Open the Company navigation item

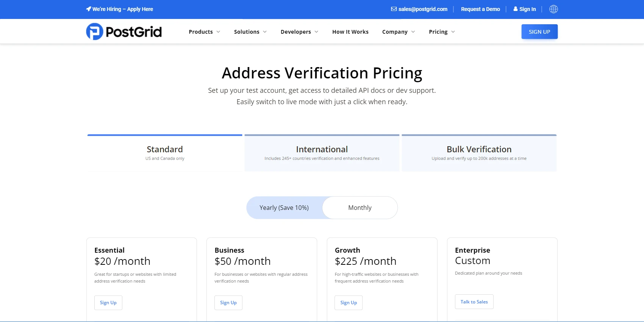(395, 32)
